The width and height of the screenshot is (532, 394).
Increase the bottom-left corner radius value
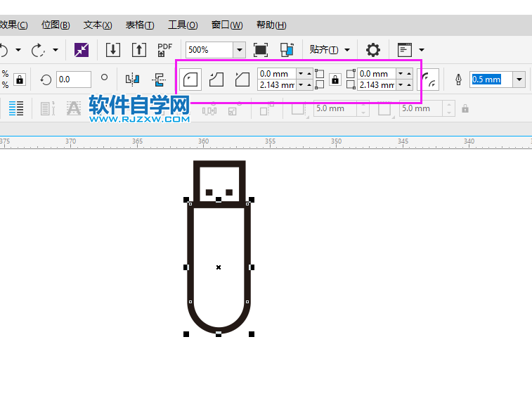click(x=309, y=85)
